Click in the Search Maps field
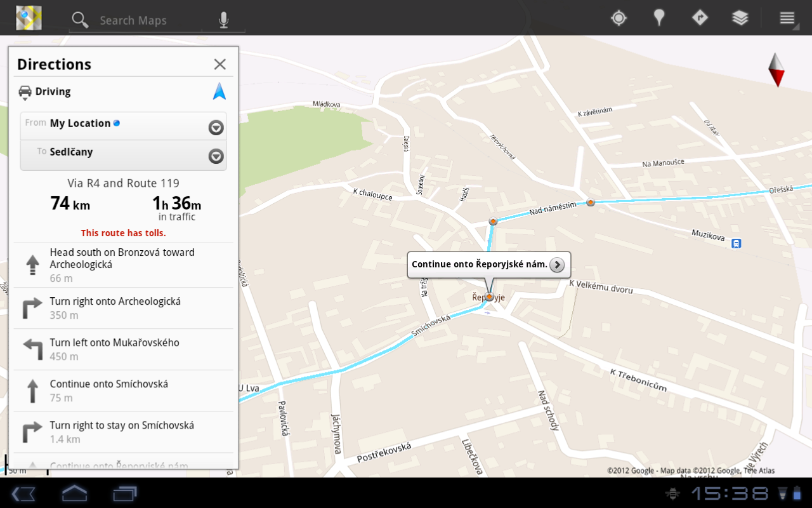 [149, 20]
